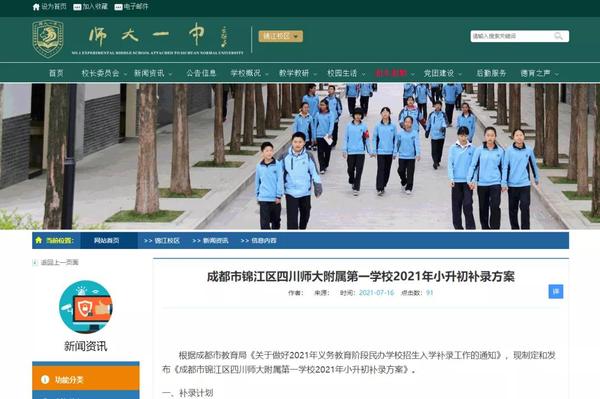
Task: Click the 电子邮件 link
Action: pyautogui.click(x=136, y=7)
